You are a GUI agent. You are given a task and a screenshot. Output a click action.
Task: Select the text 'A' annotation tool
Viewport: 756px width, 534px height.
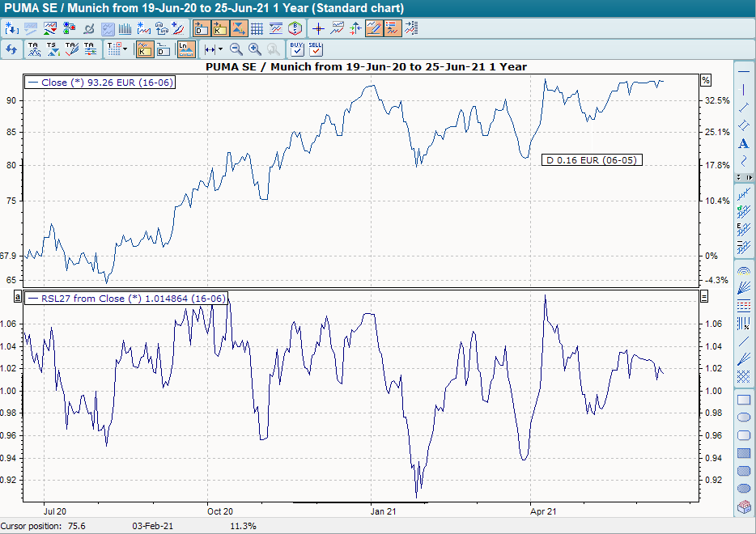tap(744, 144)
